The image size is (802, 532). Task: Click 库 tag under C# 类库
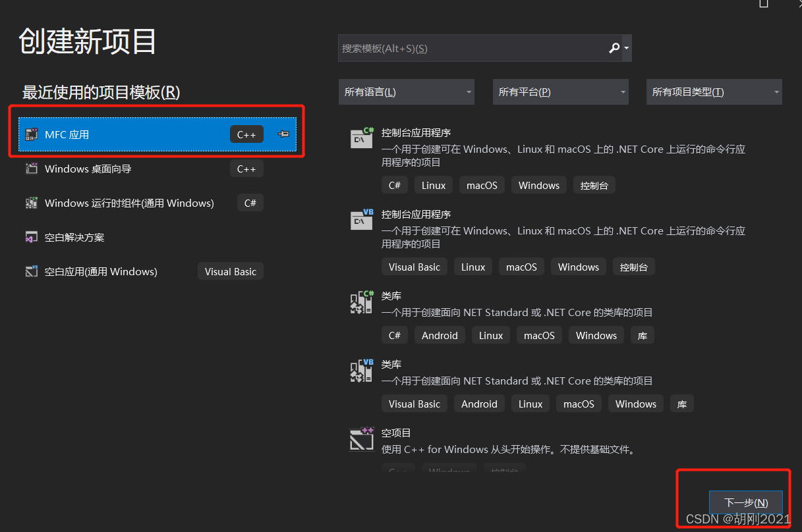643,335
